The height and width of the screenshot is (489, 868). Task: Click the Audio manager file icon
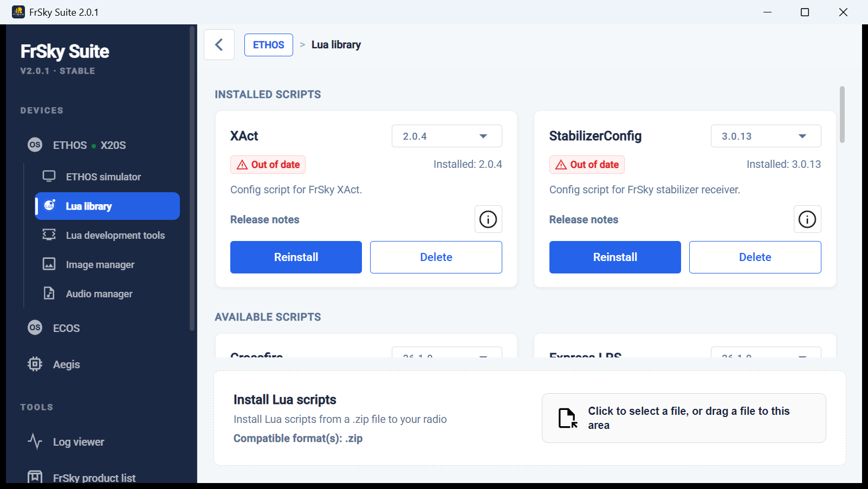coord(49,293)
